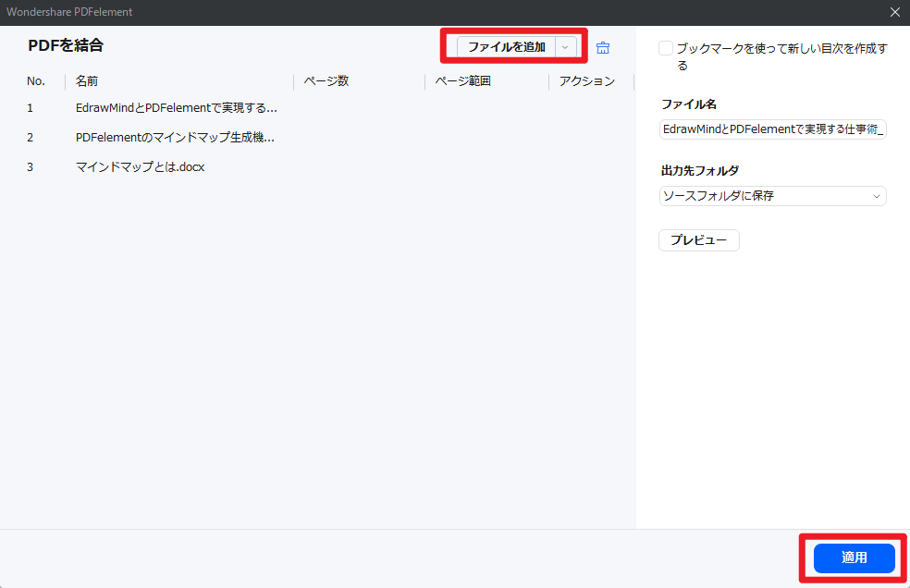Open the 出力先フォルダ combo box
910x588 pixels.
tap(772, 196)
